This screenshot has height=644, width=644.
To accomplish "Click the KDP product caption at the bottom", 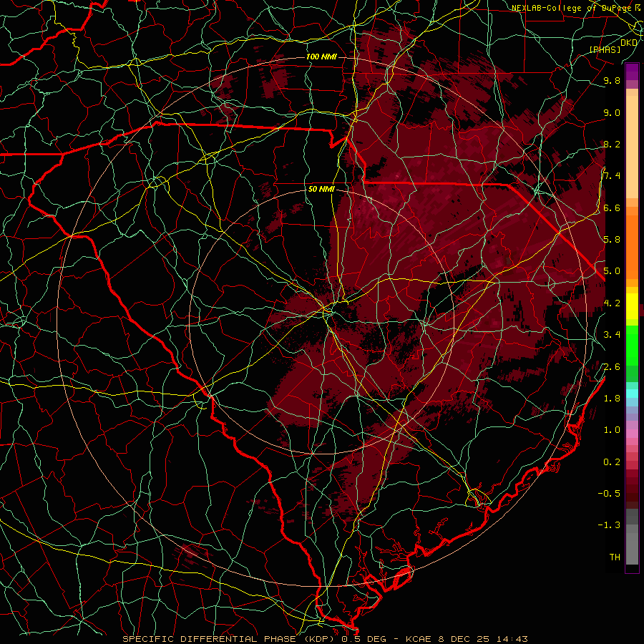I will [325, 639].
